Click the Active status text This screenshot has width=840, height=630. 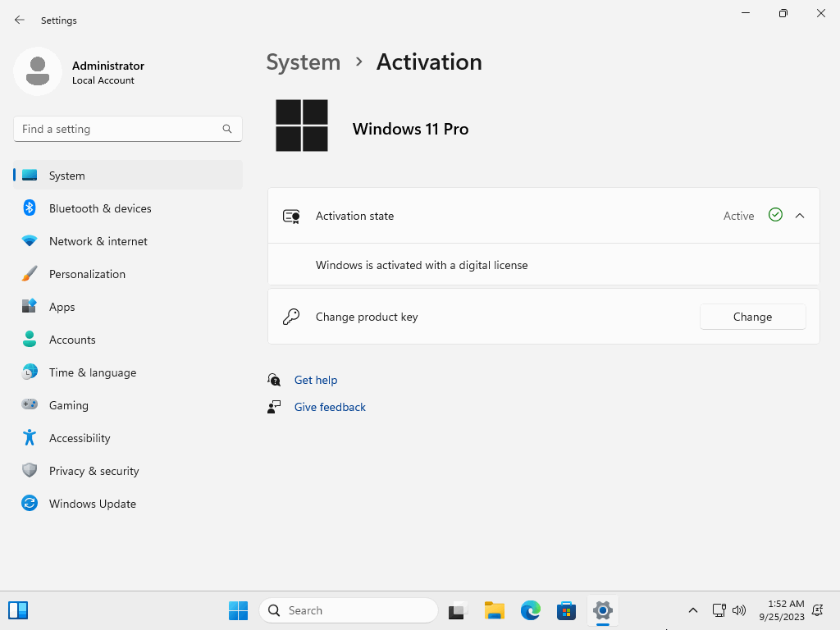click(739, 216)
